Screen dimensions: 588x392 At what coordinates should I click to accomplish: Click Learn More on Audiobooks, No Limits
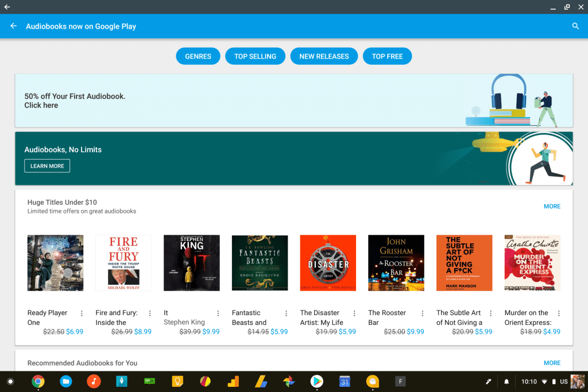pyautogui.click(x=47, y=166)
